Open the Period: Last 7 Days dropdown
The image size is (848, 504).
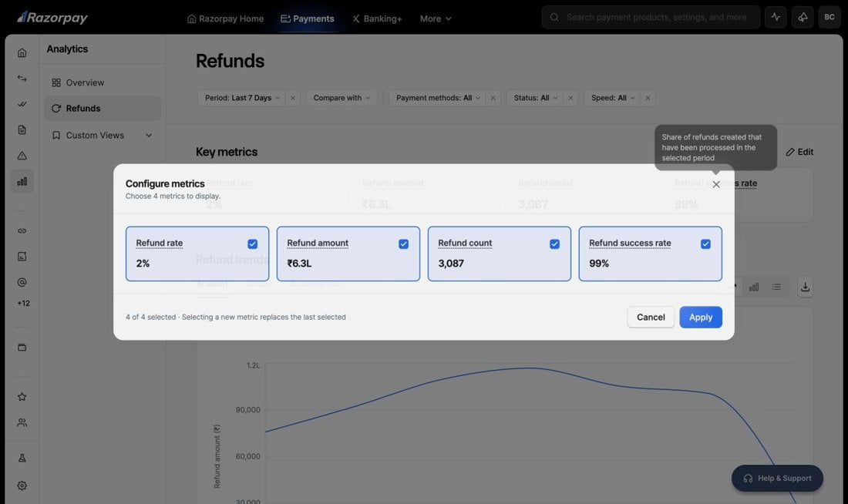click(242, 98)
